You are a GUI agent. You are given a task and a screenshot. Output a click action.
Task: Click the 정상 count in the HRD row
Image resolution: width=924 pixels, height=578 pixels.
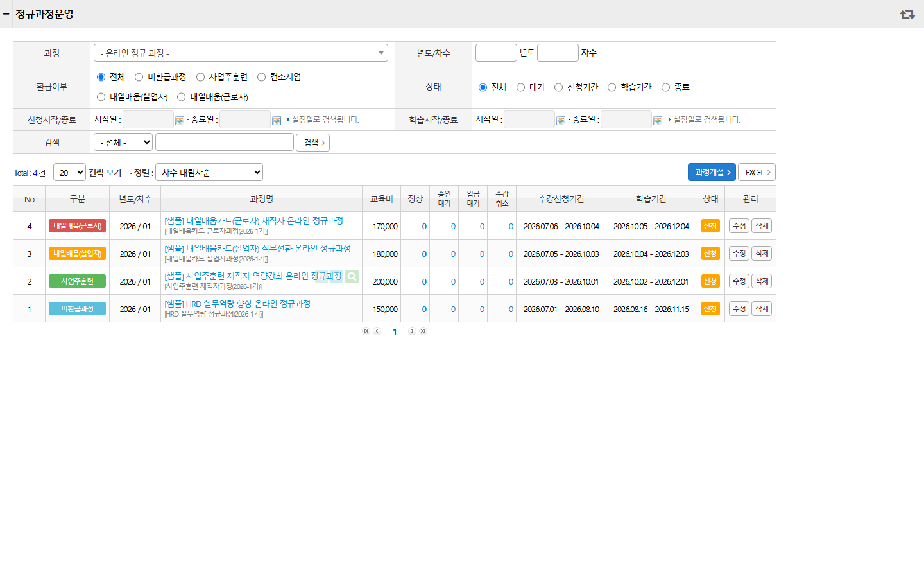pyautogui.click(x=424, y=310)
